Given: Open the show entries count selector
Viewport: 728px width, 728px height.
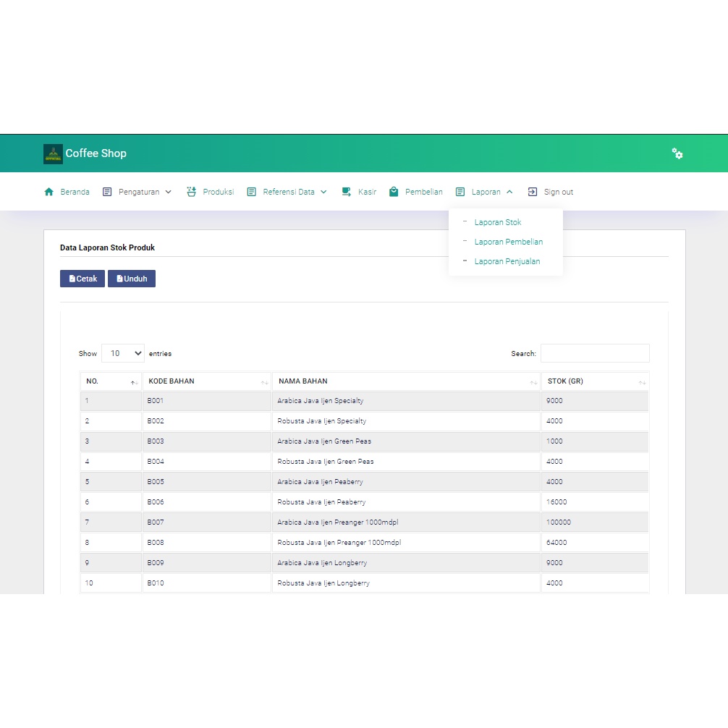Looking at the screenshot, I should (123, 353).
